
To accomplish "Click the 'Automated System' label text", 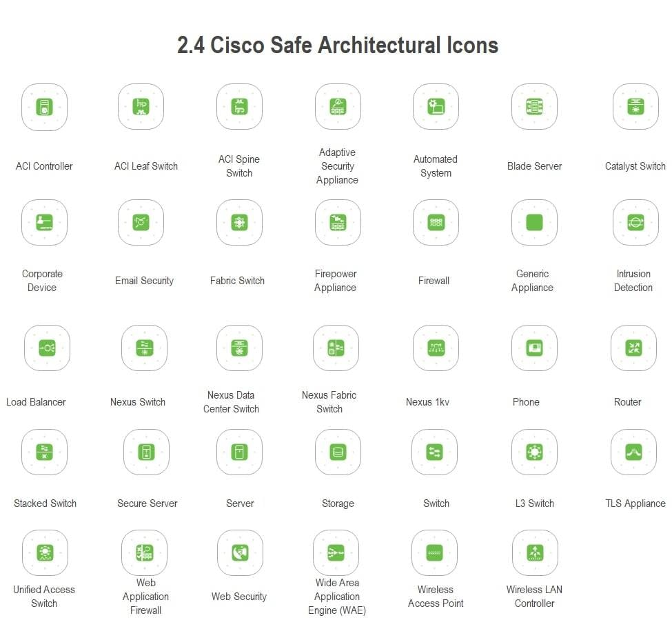I will [436, 166].
